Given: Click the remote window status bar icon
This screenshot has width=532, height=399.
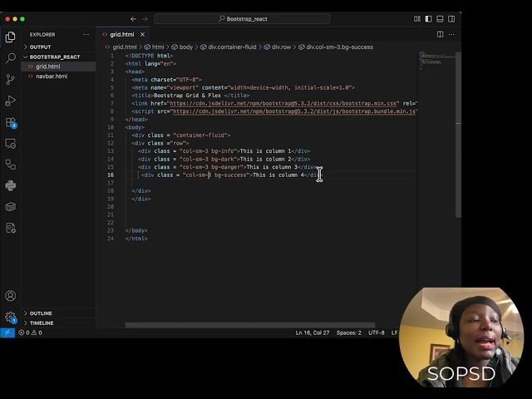Looking at the screenshot, I should [7, 332].
